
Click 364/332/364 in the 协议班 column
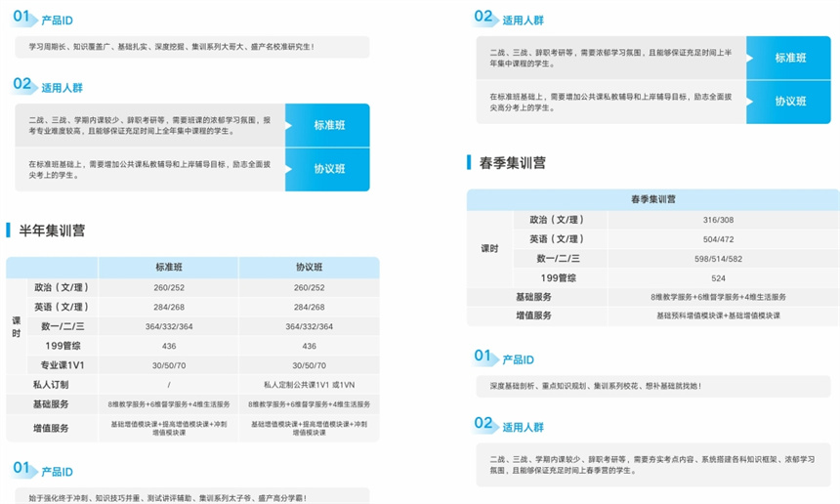click(309, 326)
